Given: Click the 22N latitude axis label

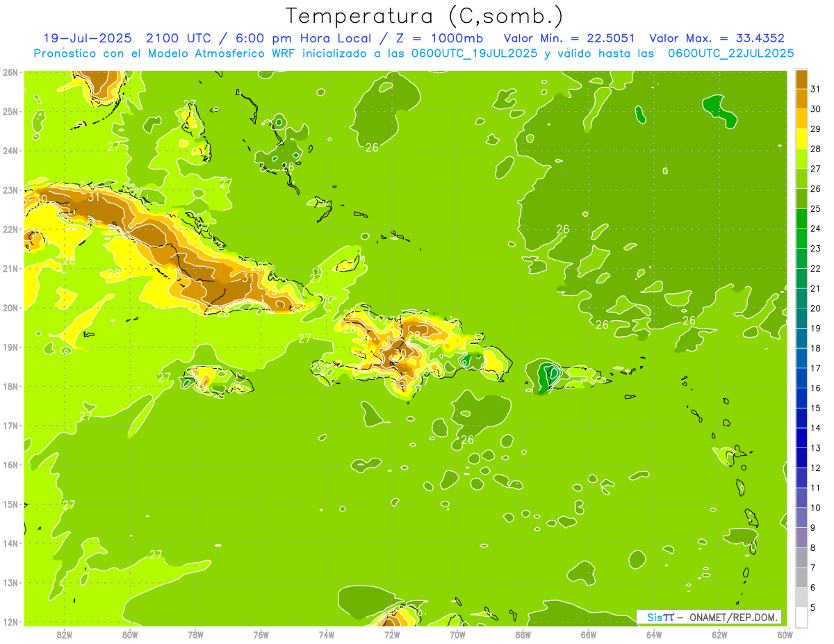Looking at the screenshot, I should coord(10,229).
